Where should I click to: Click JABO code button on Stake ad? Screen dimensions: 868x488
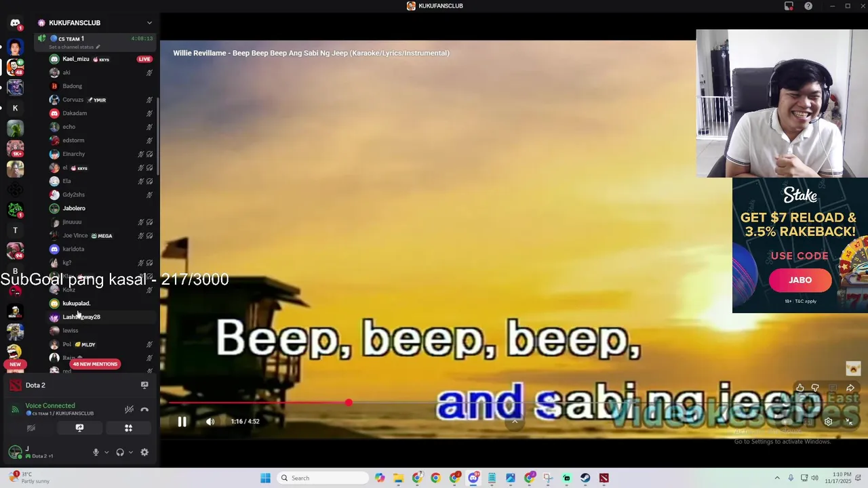(x=800, y=280)
